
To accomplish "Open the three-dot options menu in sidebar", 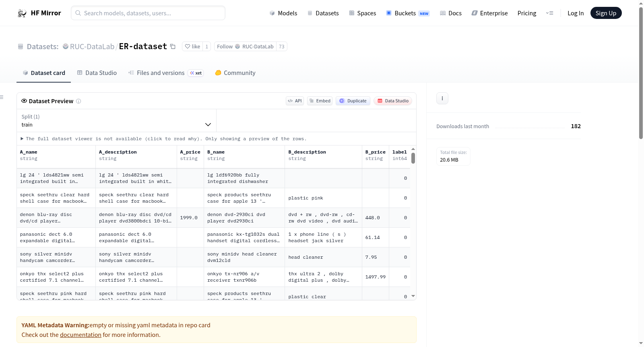I will click(x=442, y=98).
